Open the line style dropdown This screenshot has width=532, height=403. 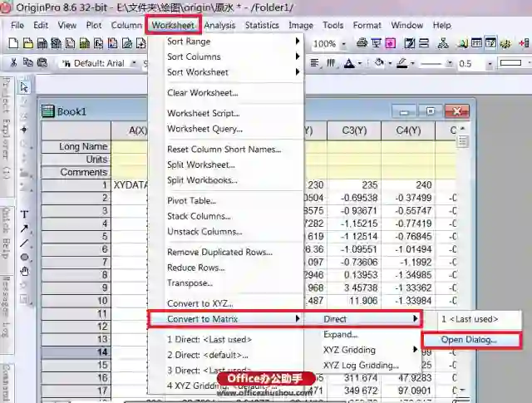[x=450, y=63]
